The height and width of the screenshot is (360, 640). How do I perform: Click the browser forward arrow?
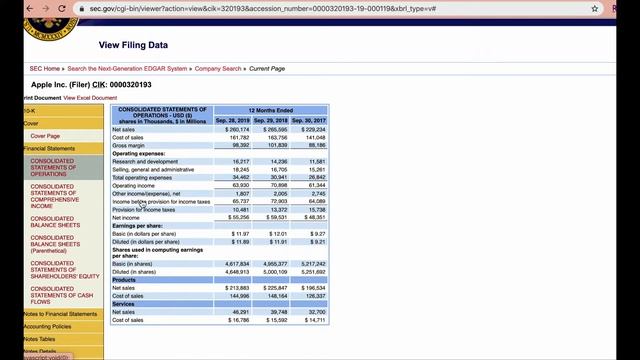[x=45, y=9]
